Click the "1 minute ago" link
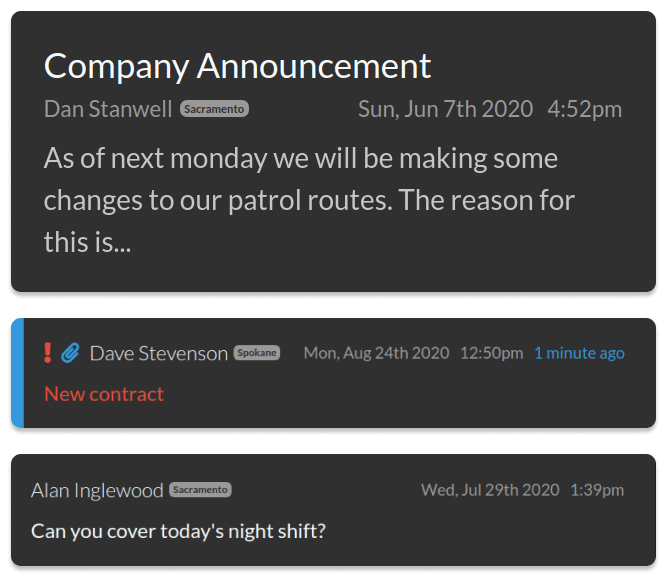669x578 pixels. pyautogui.click(x=579, y=353)
